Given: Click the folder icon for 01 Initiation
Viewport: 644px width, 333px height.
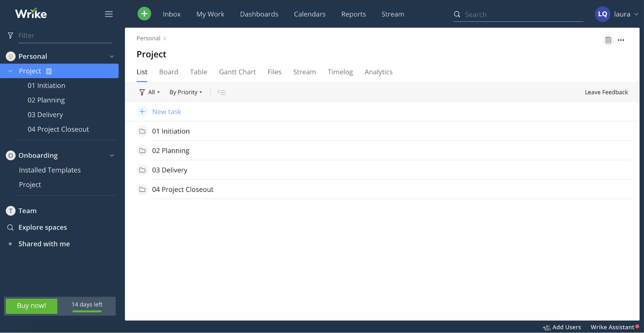Looking at the screenshot, I should click(142, 131).
